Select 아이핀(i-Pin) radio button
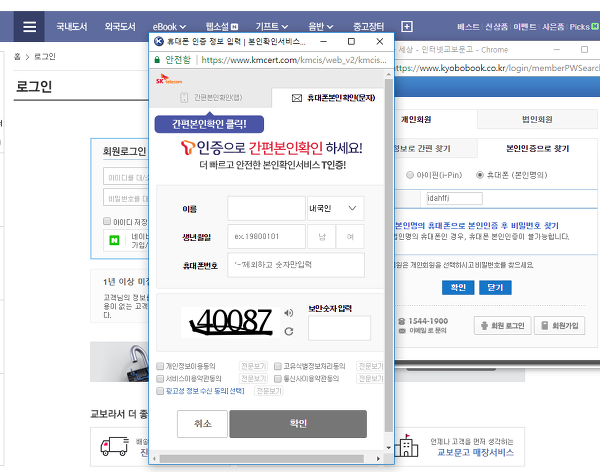Screen dimensions: 600x472 [x=410, y=175]
